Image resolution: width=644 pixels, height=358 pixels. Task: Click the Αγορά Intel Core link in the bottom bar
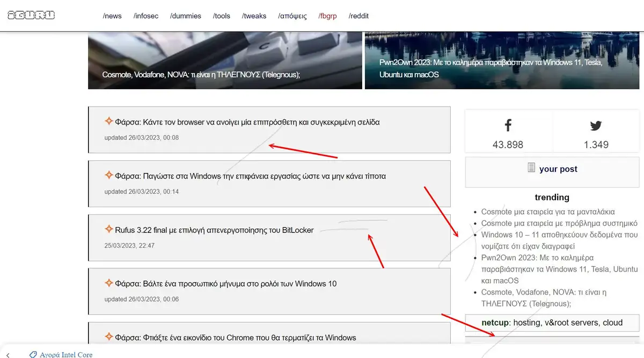pyautogui.click(x=65, y=355)
